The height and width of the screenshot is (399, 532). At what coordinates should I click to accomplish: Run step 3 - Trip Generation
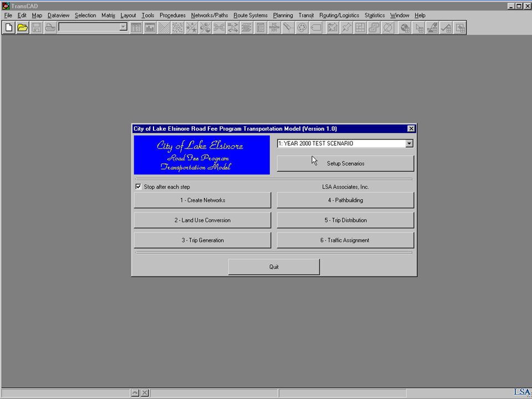[x=203, y=240]
